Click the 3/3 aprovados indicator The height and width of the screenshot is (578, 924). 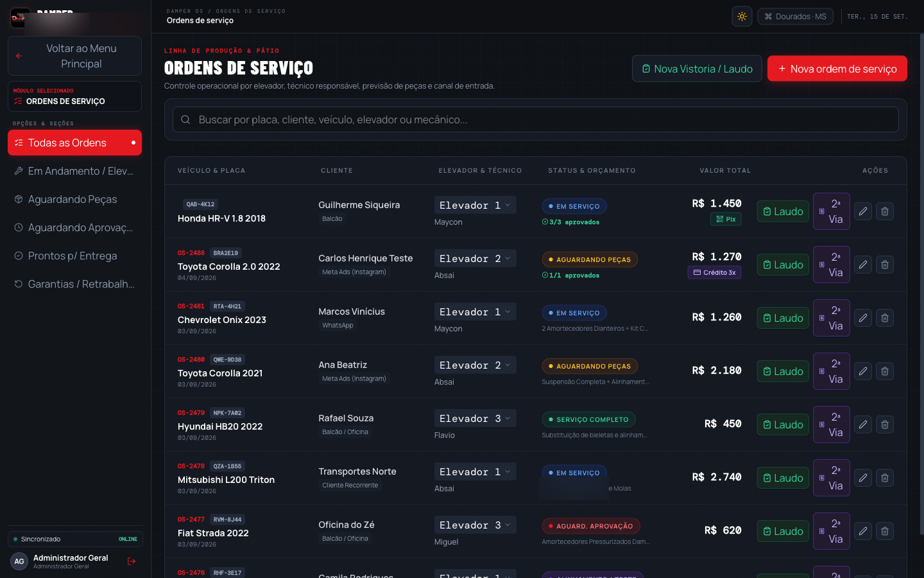pyautogui.click(x=570, y=222)
